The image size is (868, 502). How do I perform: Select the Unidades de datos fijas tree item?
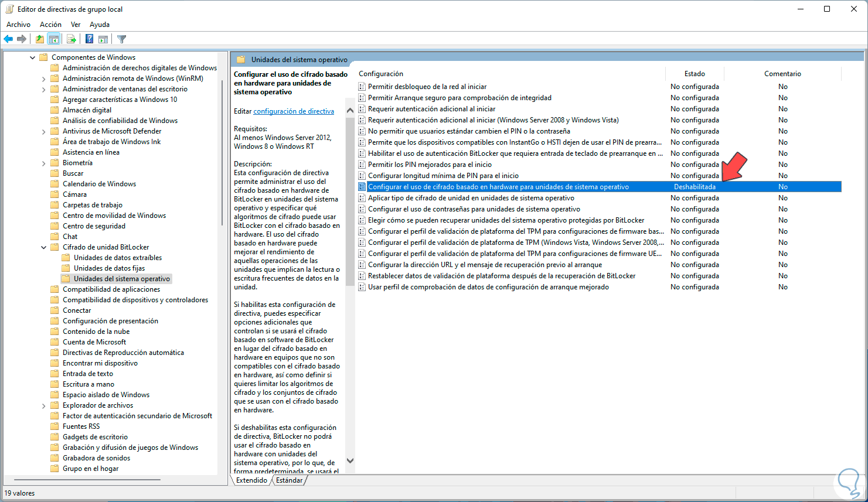(109, 268)
